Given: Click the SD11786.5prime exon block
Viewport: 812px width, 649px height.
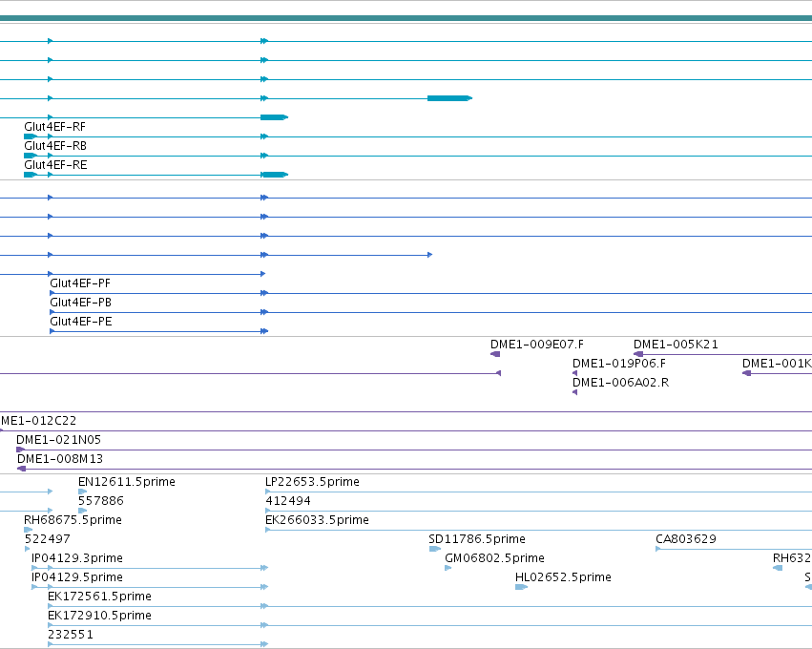Looking at the screenshot, I should tap(434, 549).
